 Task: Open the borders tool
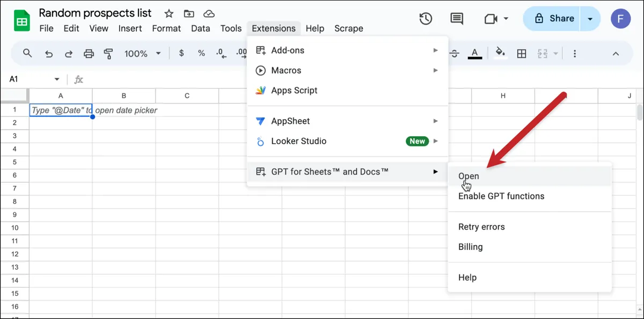pyautogui.click(x=521, y=54)
